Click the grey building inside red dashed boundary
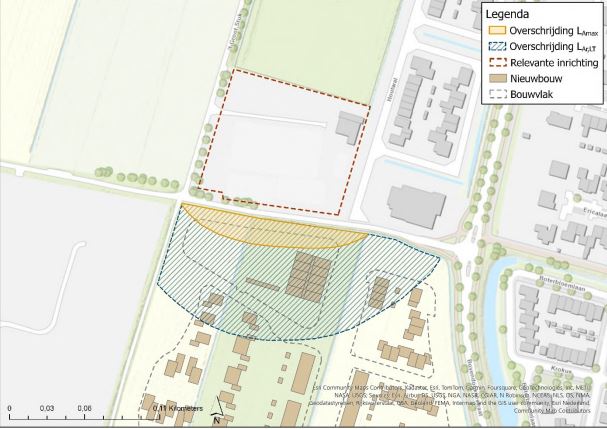 point(349,127)
